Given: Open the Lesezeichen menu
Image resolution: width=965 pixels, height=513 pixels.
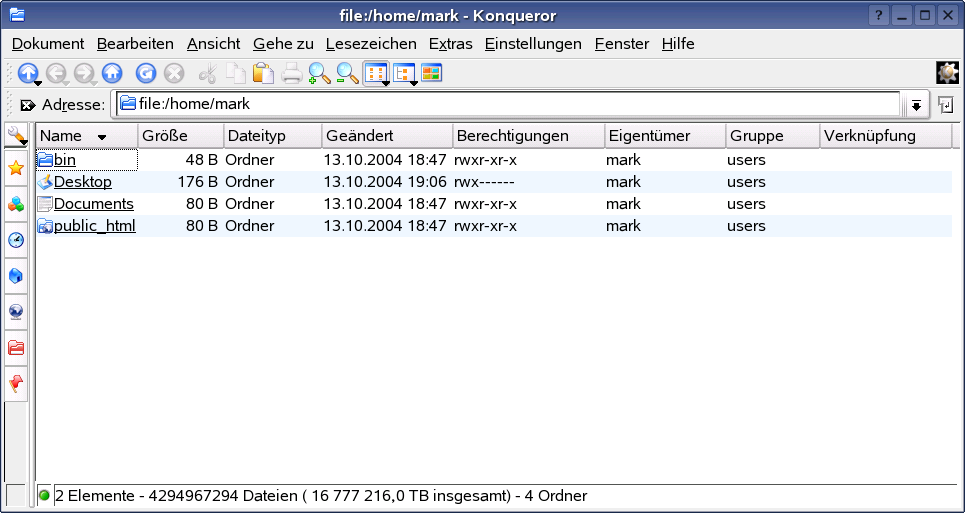Looking at the screenshot, I should (371, 44).
